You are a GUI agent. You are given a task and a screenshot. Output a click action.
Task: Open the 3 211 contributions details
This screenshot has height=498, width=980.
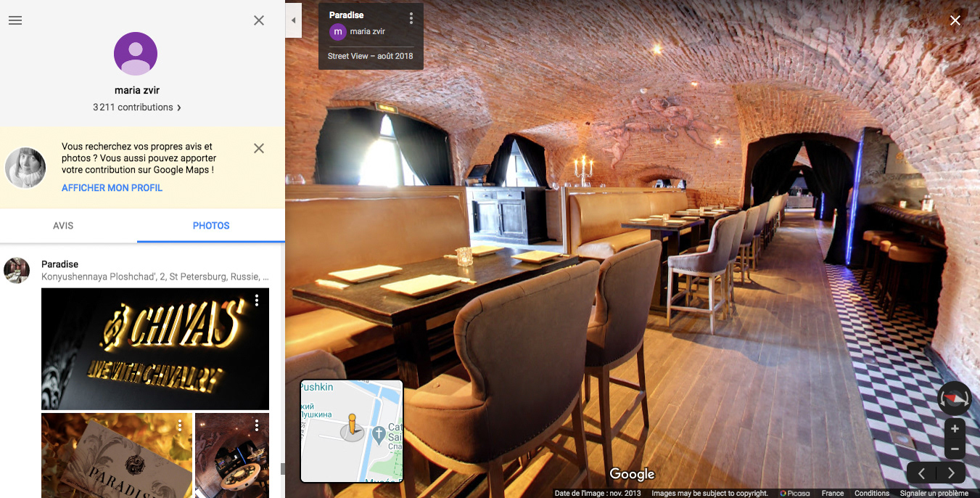[137, 107]
